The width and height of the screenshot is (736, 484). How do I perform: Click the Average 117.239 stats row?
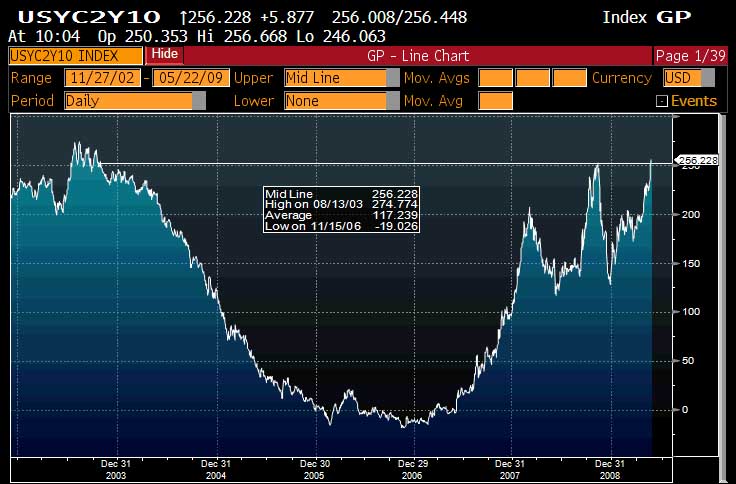[341, 215]
